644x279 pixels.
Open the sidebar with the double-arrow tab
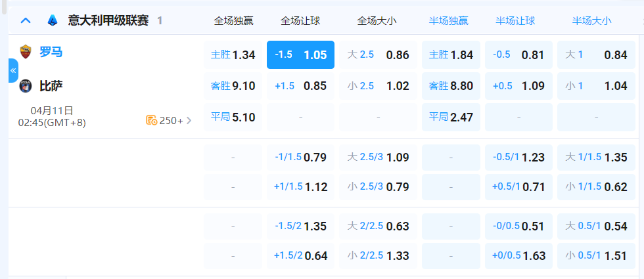(13, 71)
